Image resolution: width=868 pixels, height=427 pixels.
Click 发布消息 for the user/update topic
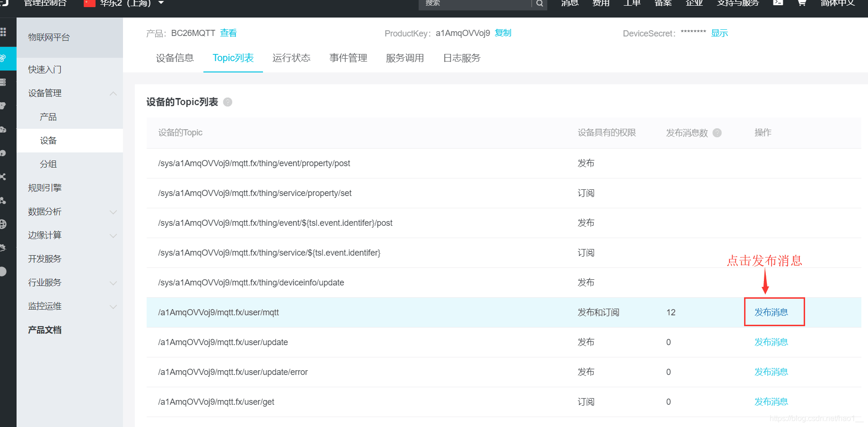pos(771,342)
